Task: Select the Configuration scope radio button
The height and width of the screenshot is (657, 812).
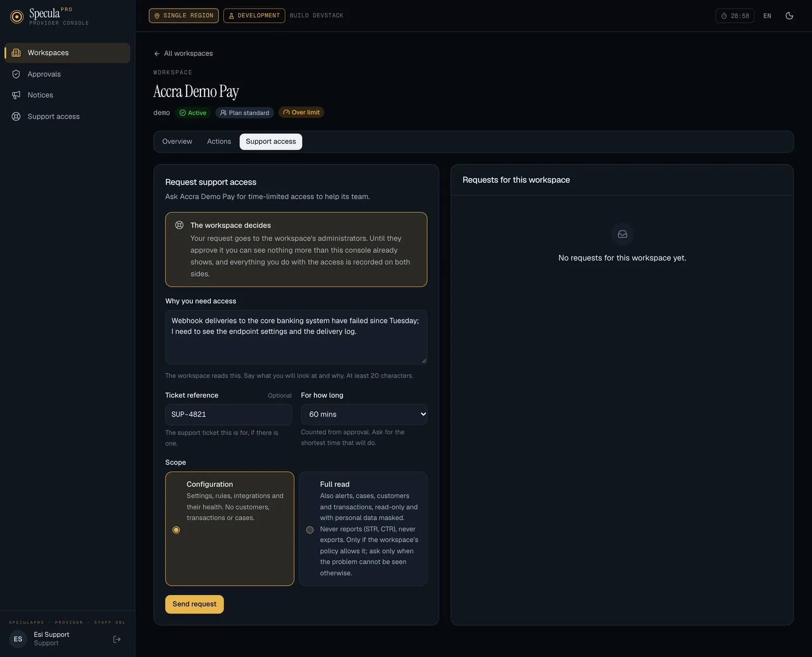Action: click(176, 530)
